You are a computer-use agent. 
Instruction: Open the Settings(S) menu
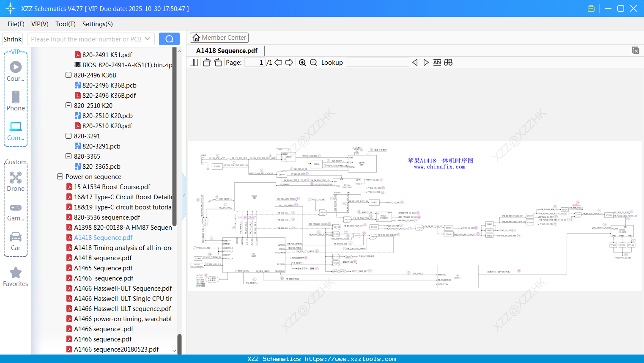[x=98, y=24]
